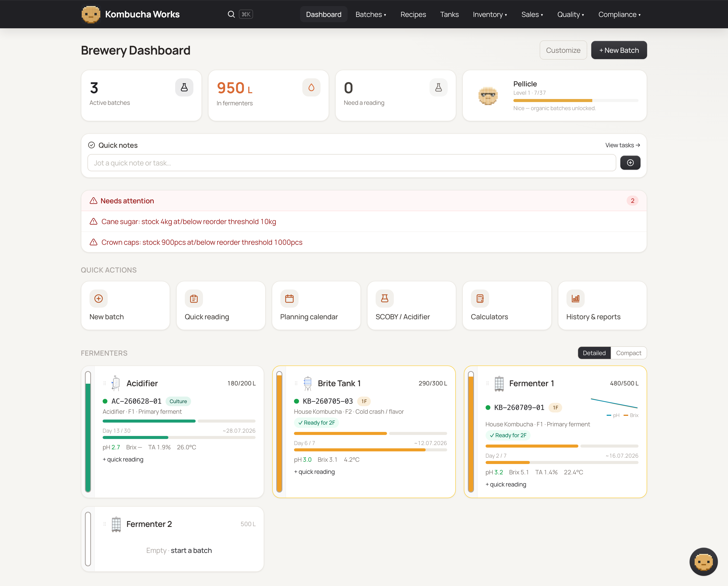
Task: Expand the Sales menu
Action: [532, 14]
